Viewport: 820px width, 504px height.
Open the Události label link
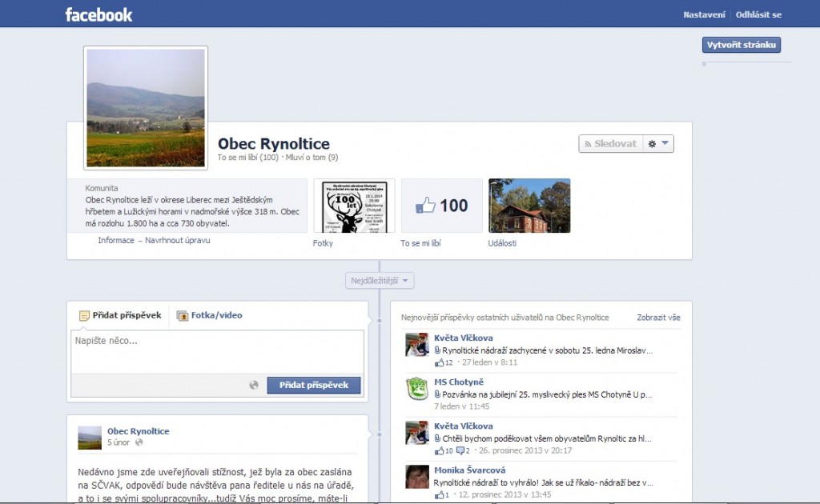502,243
